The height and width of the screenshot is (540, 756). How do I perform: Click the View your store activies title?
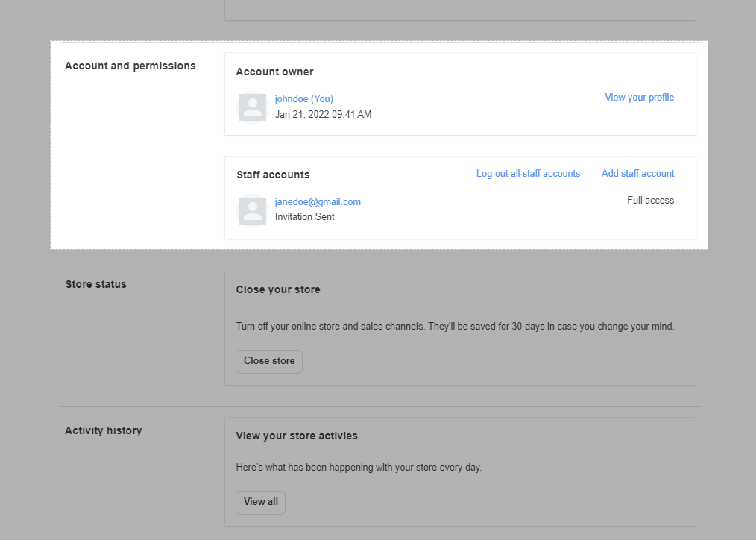297,436
